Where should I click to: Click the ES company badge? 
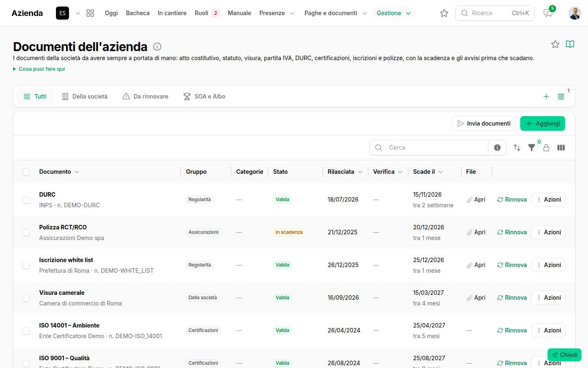click(62, 13)
